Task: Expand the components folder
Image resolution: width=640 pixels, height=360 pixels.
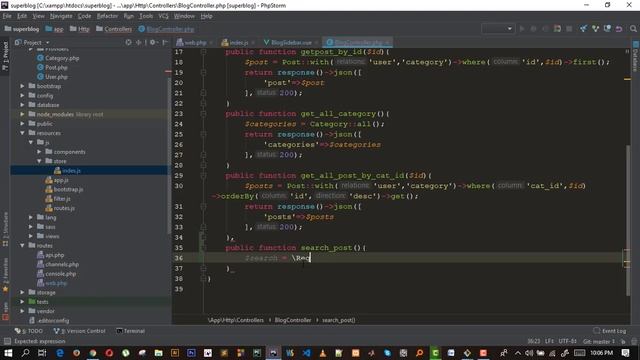Action: point(40,152)
